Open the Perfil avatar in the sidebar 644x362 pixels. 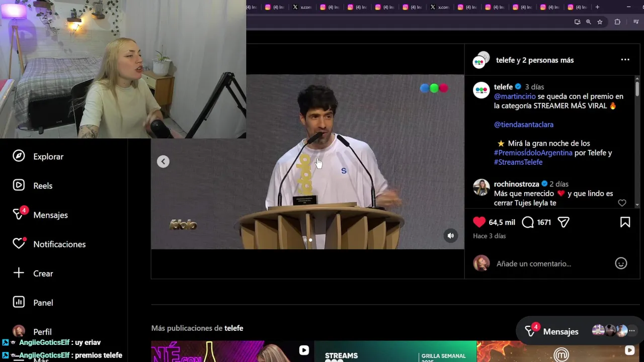(x=19, y=331)
